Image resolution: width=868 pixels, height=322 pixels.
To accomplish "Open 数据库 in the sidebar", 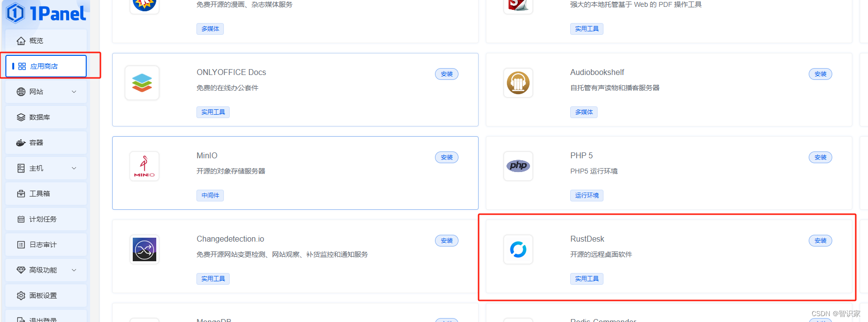I will click(46, 117).
